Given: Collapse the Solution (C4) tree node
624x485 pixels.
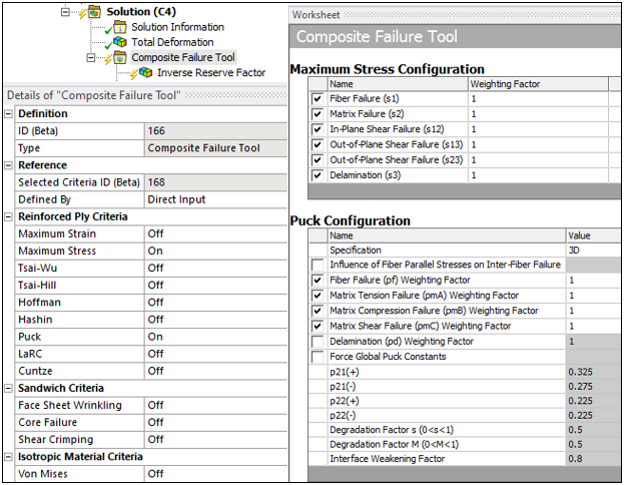Looking at the screenshot, I should pos(66,11).
